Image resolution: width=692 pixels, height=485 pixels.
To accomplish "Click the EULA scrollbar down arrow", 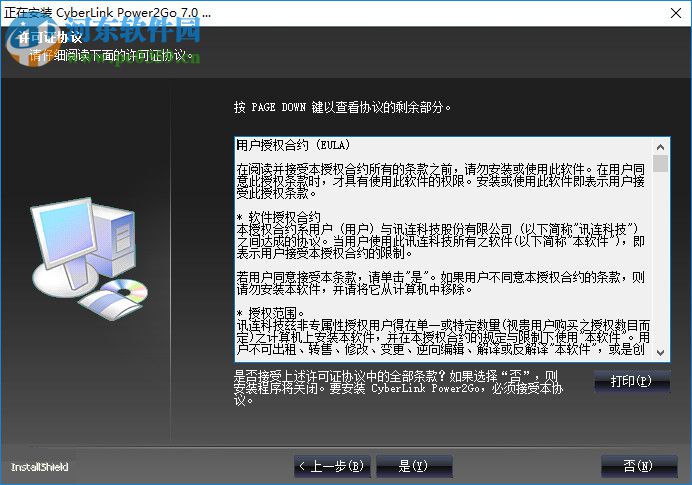I will point(660,353).
